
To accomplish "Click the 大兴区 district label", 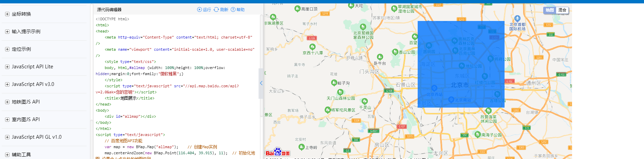I will [440, 153].
